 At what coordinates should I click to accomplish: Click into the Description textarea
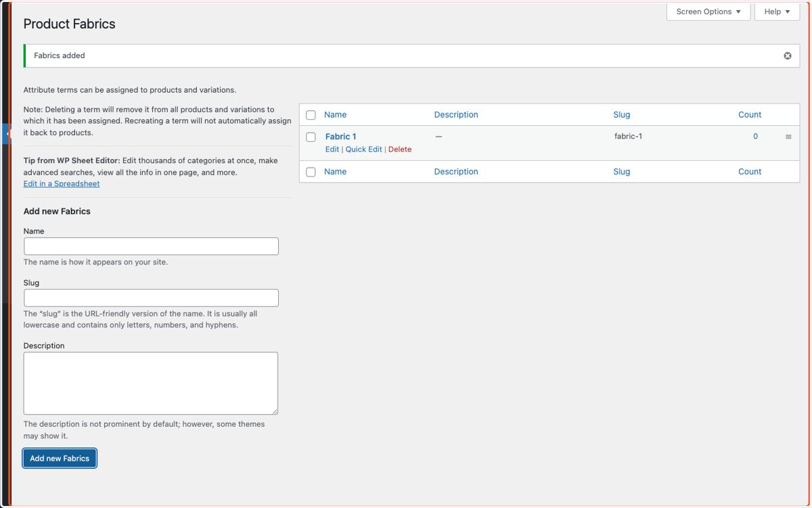(151, 383)
